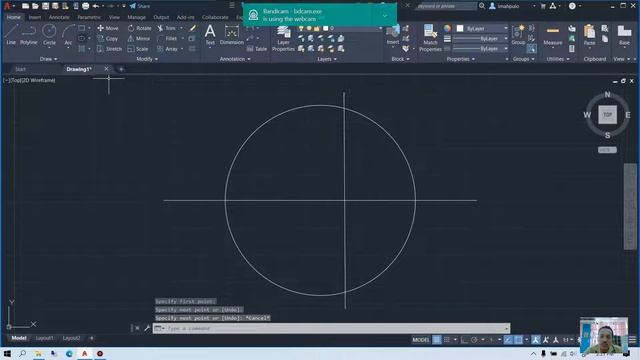This screenshot has height=360, width=640.
Task: Add a new layout with plus button
Action: tap(91, 338)
